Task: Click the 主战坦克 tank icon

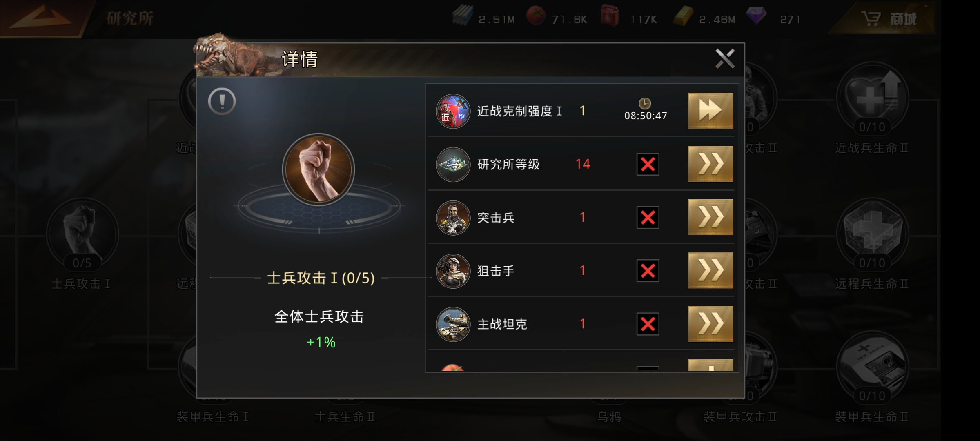Action: [453, 324]
